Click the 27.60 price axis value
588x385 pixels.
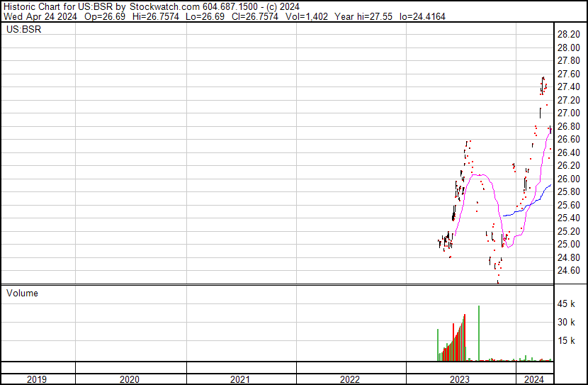click(568, 74)
